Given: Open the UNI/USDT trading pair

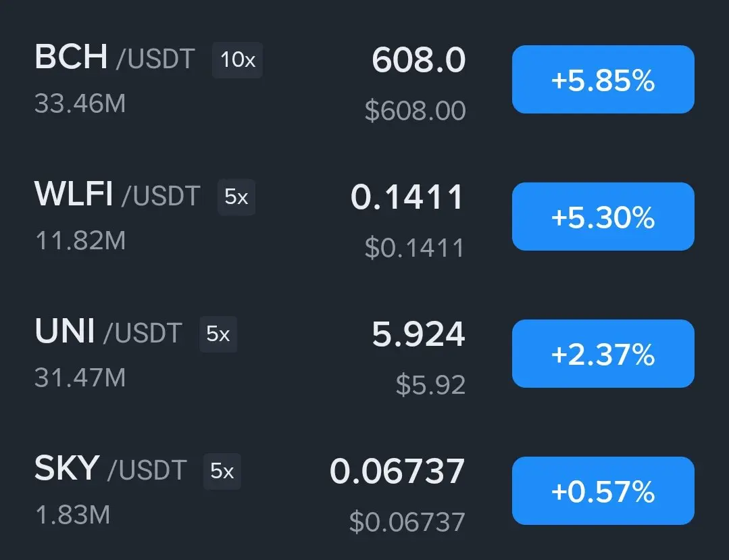Looking at the screenshot, I should pyautogui.click(x=108, y=332).
